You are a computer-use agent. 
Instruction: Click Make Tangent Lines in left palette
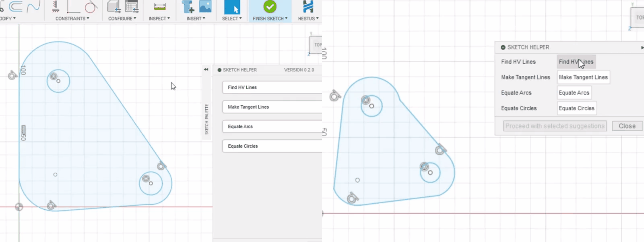point(272,107)
